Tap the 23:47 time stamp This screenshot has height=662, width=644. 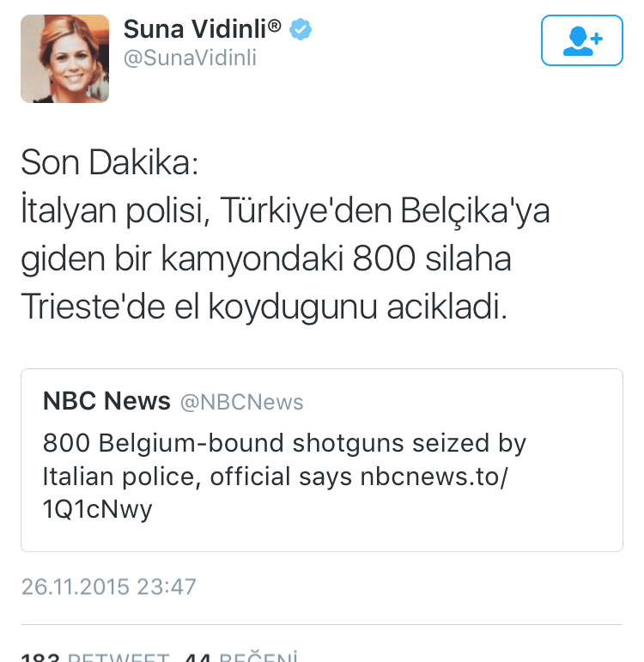[167, 587]
